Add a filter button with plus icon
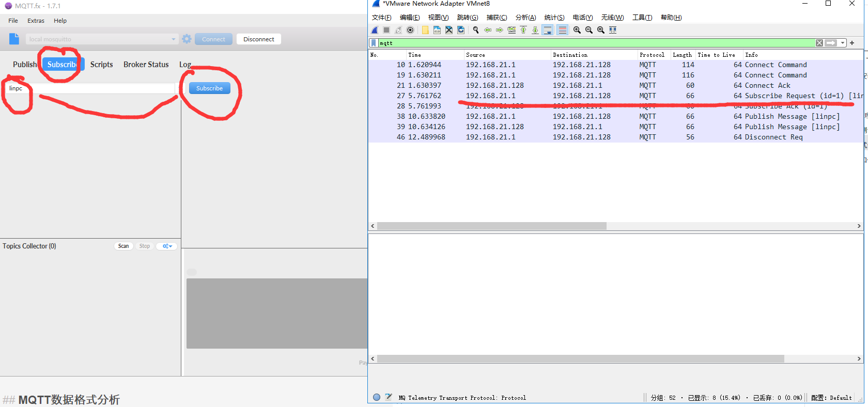This screenshot has width=868, height=407. click(x=852, y=43)
